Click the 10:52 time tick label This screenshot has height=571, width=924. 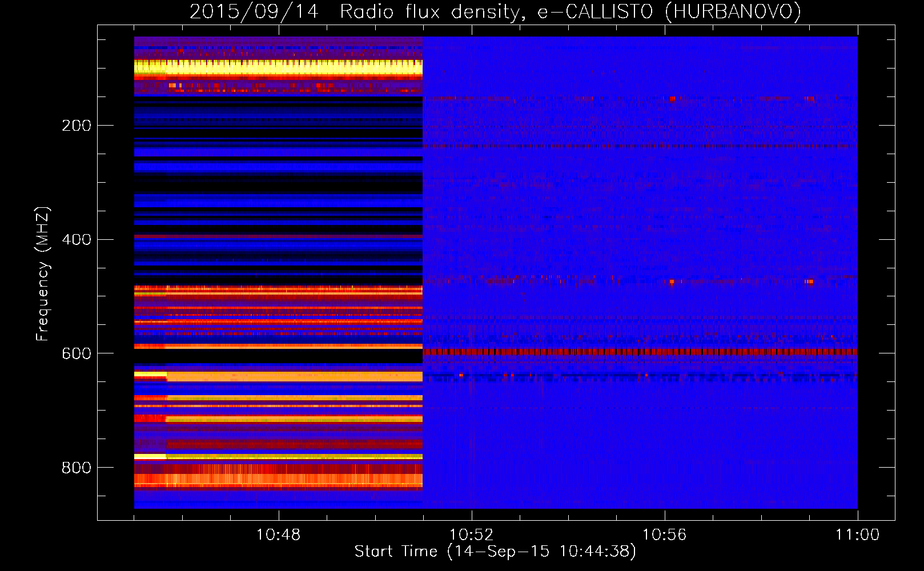click(x=471, y=535)
